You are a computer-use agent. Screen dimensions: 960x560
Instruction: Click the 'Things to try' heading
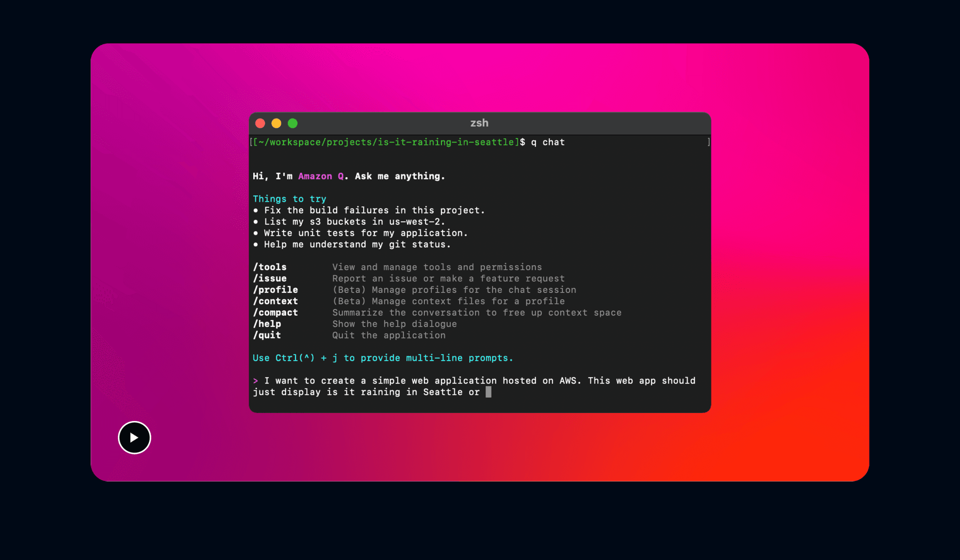tap(289, 199)
